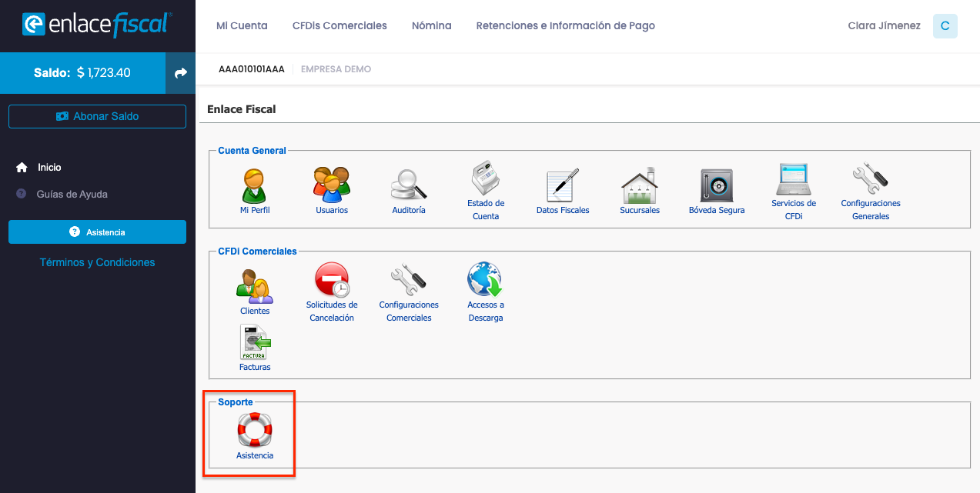Open the Mi Perfil icon
Viewport: 980px width, 493px height.
click(255, 185)
